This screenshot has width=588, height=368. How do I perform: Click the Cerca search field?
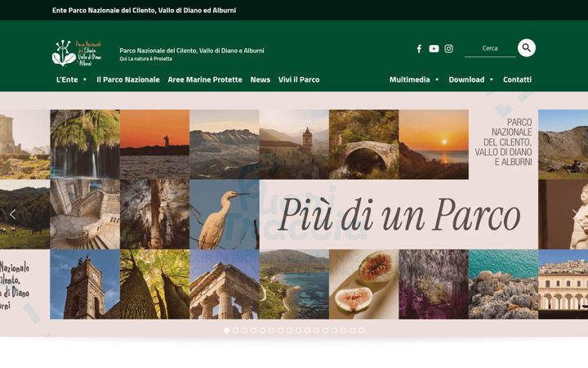coord(490,48)
